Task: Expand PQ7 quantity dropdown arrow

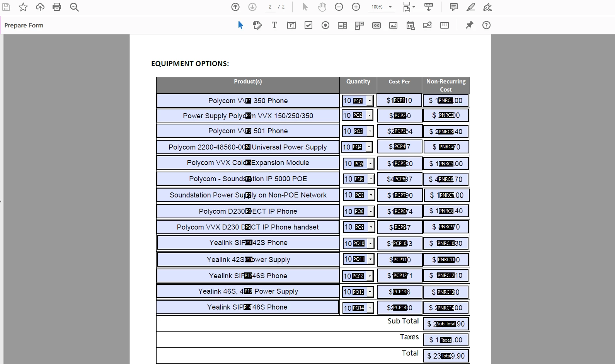Action: (x=371, y=195)
